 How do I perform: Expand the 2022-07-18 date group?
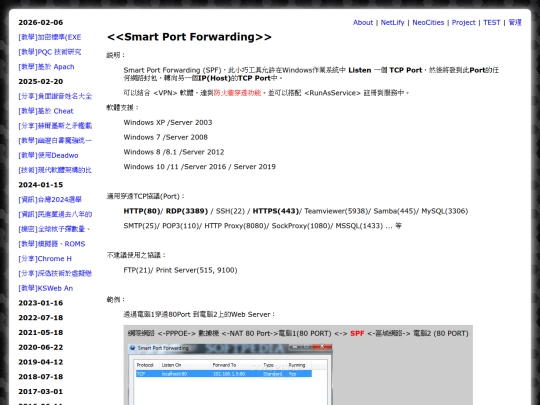(41, 318)
